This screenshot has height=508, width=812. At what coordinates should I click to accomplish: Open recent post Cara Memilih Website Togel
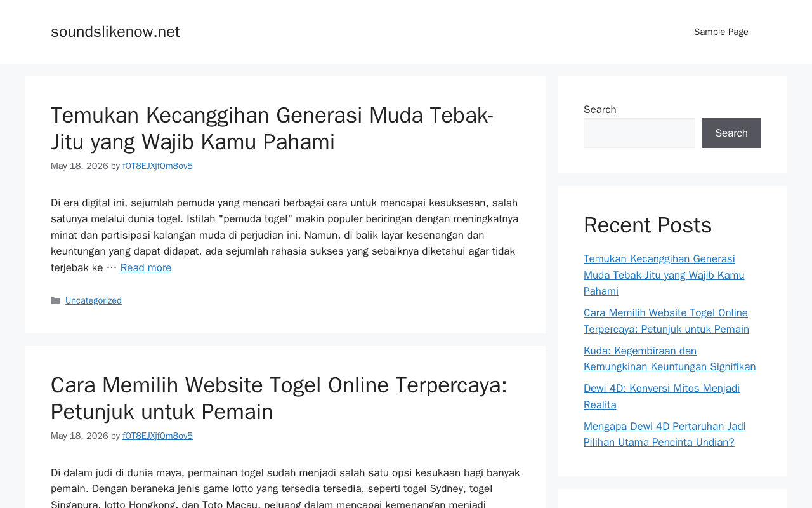[666, 321]
